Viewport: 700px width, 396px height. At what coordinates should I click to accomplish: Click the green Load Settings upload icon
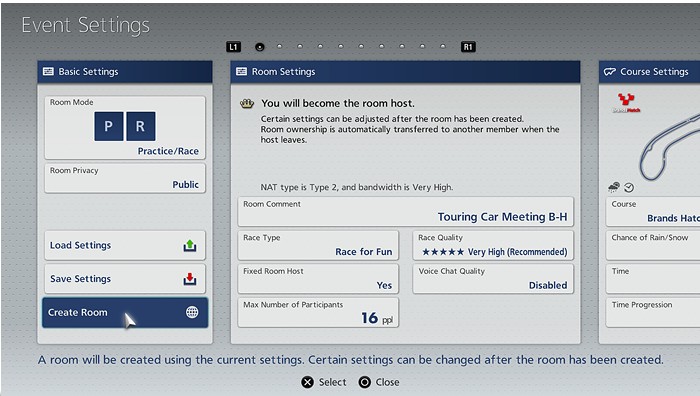pos(190,246)
